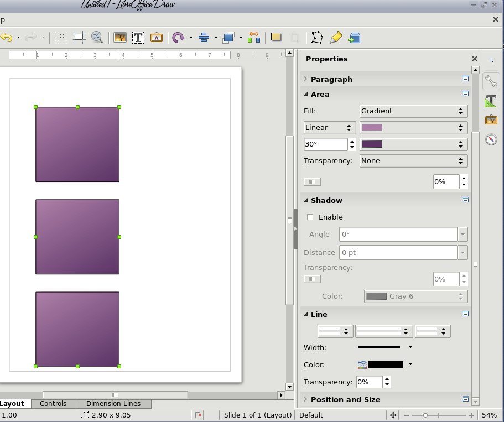Screen dimensions: 504x422
Task: Toggle the Extrusion 3D icon
Action: [x=354, y=38]
